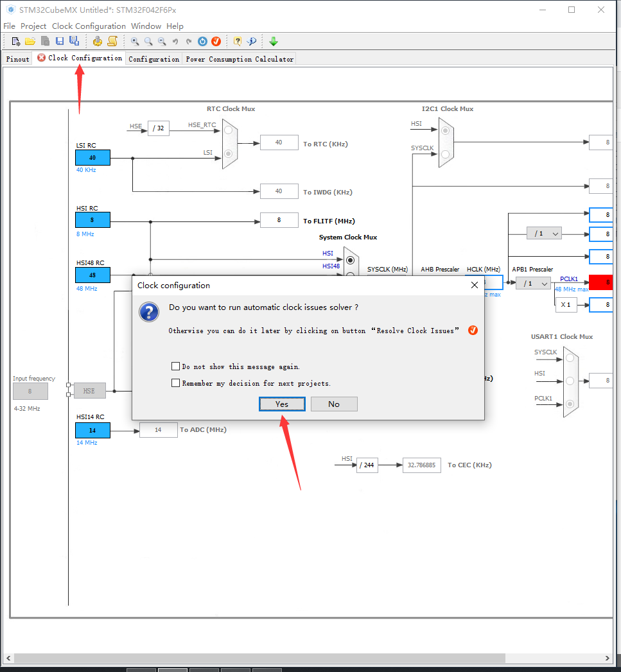Open an existing project via folder icon
621x672 pixels.
point(30,40)
